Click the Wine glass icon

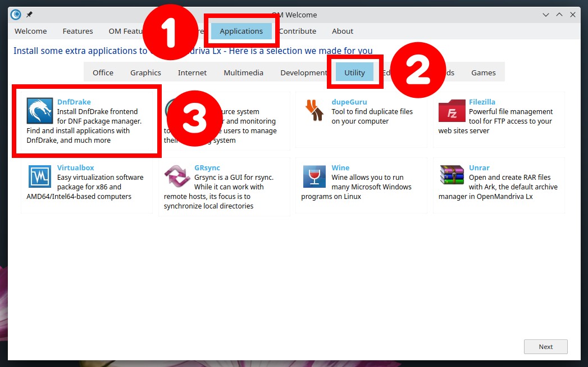[x=314, y=176]
